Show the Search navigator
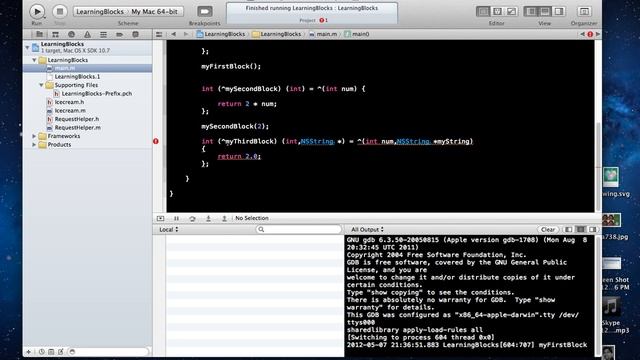 (x=71, y=34)
